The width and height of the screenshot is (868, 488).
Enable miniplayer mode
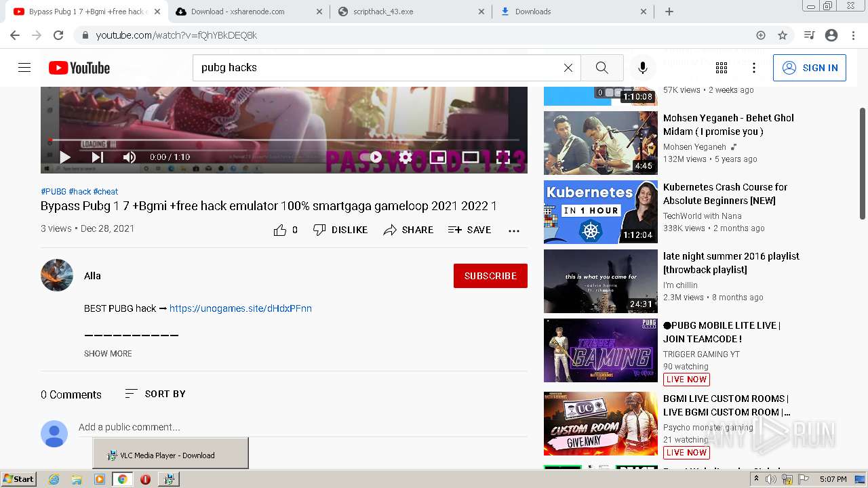[438, 157]
